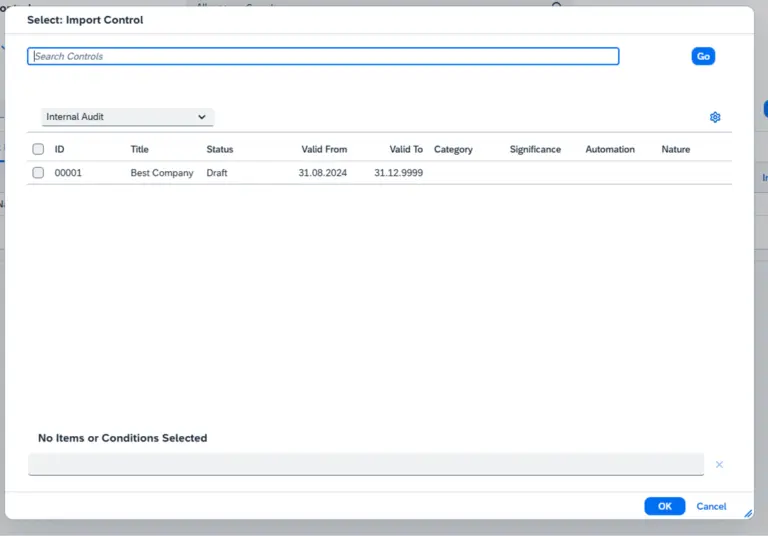The image size is (768, 536).
Task: Check the box for row 00001
Action: pyautogui.click(x=38, y=173)
